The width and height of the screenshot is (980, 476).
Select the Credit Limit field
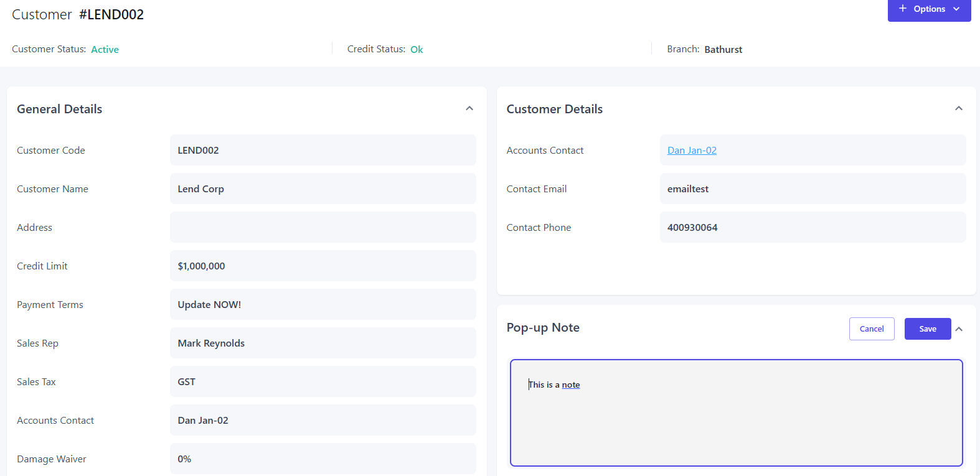point(323,266)
